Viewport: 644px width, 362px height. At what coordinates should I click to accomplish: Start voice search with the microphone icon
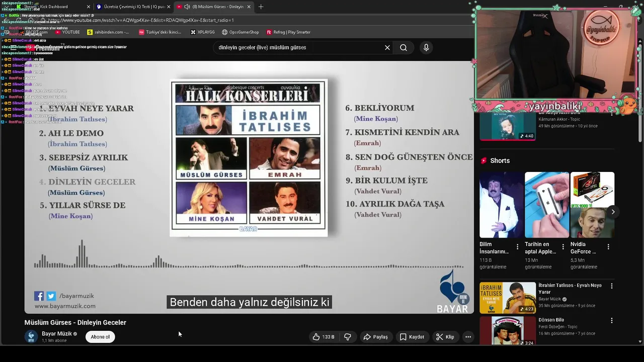point(426,47)
